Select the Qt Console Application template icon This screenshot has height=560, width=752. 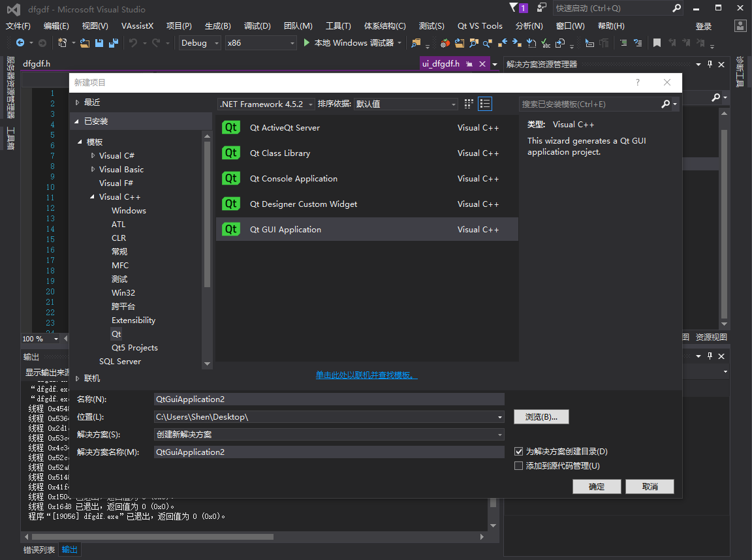(230, 178)
